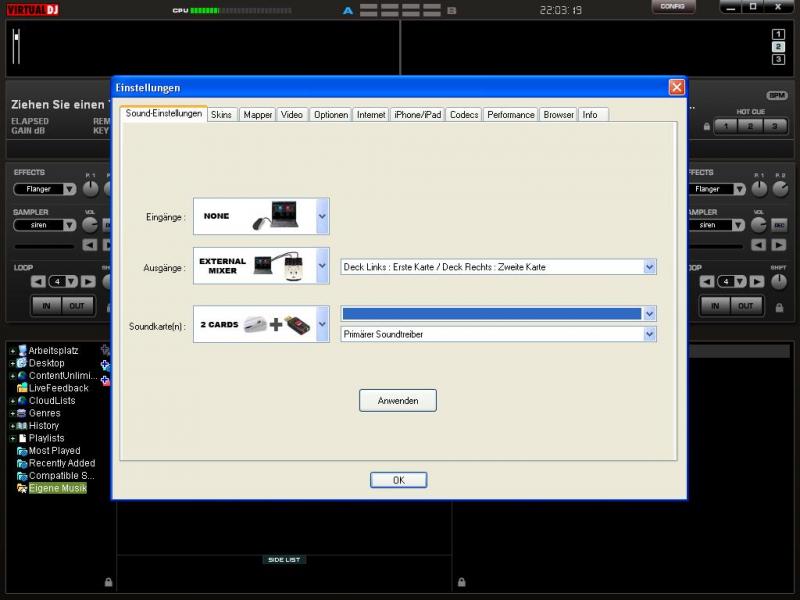Expand the Eingänge input source dropdown

pos(322,215)
